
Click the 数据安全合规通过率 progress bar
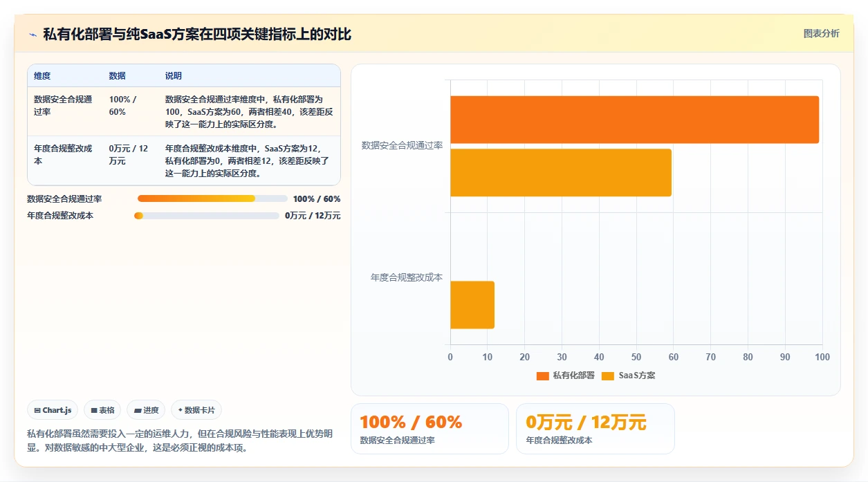pyautogui.click(x=212, y=198)
